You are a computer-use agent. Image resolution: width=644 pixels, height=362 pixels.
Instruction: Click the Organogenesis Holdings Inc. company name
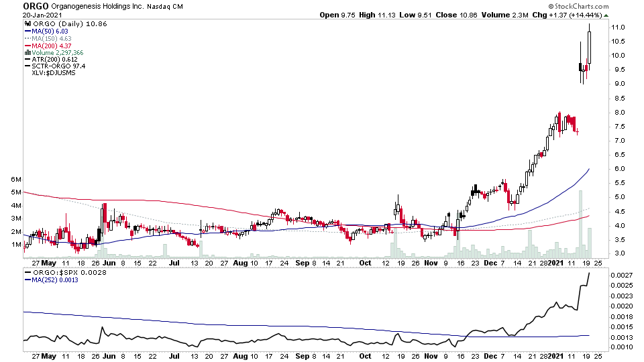click(x=97, y=7)
